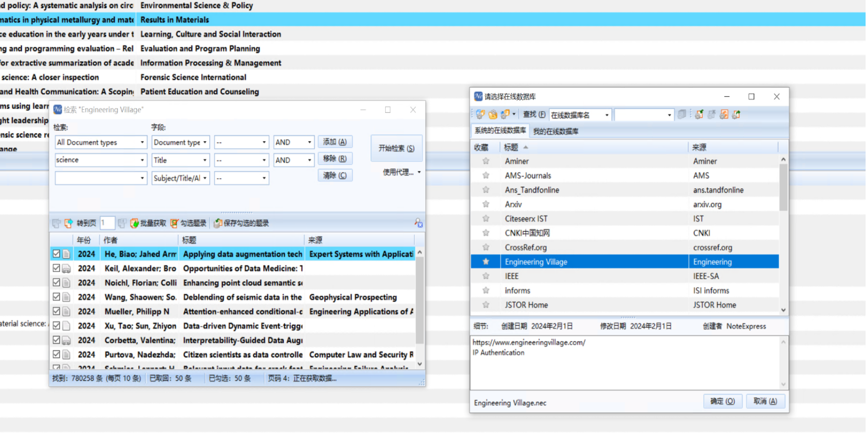
Task: Sort results by 作者 column header
Action: pos(138,240)
